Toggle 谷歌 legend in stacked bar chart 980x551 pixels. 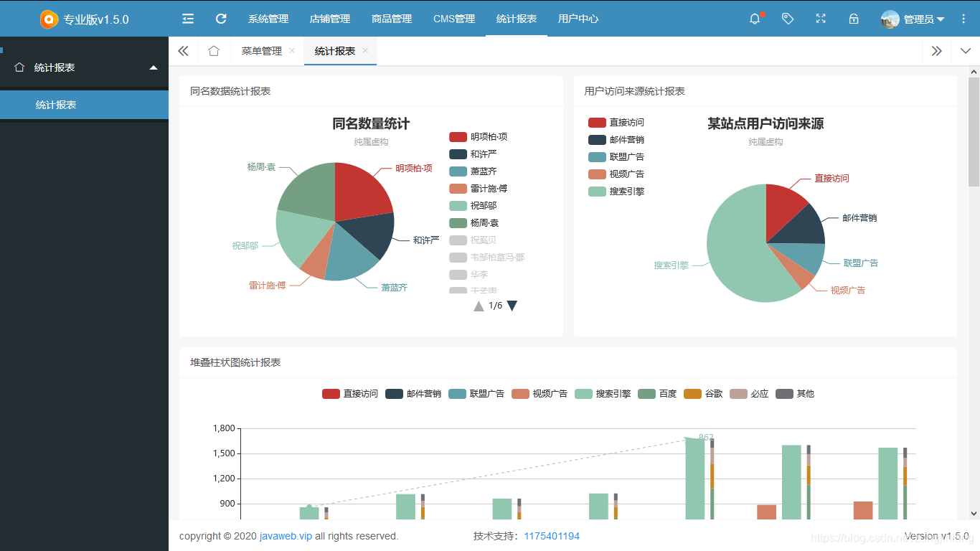tap(703, 394)
